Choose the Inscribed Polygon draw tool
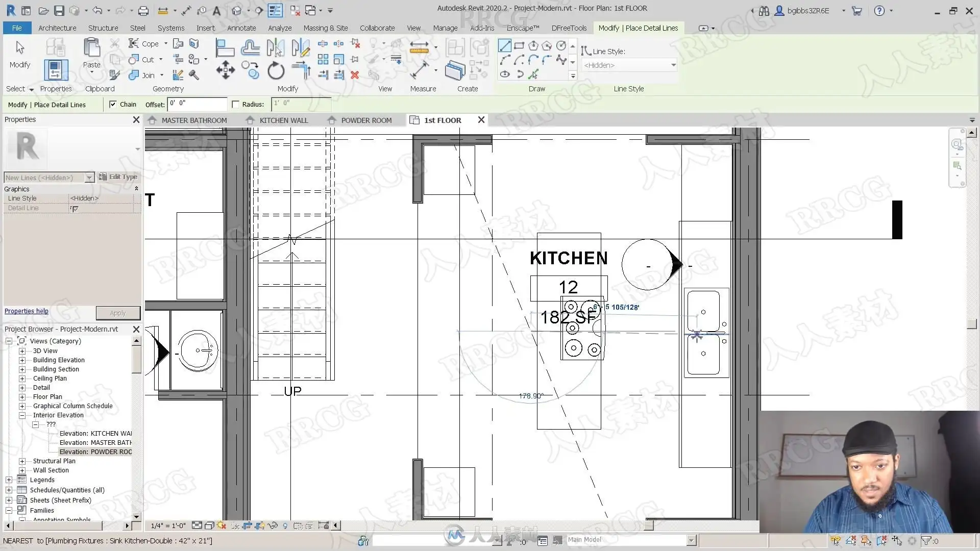 pyautogui.click(x=533, y=46)
